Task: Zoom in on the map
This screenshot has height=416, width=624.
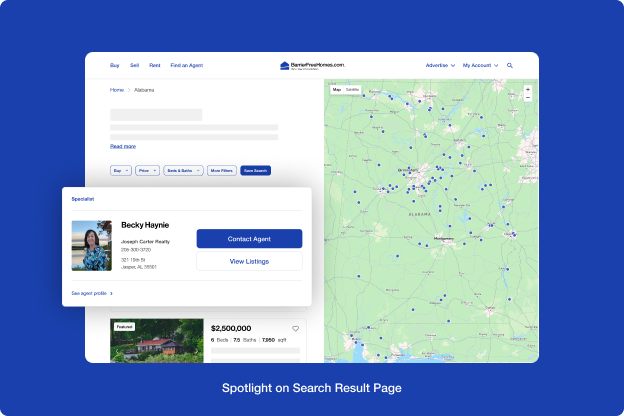Action: [528, 90]
